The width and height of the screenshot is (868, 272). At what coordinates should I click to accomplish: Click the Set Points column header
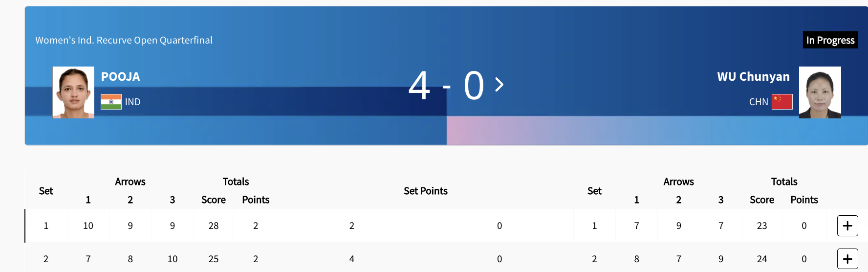pos(425,191)
